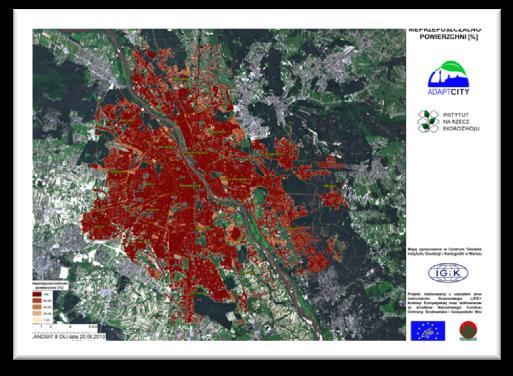Click the LANDSAT 8 OLI date caption
Image resolution: width=513 pixels, height=376 pixels.
69,337
